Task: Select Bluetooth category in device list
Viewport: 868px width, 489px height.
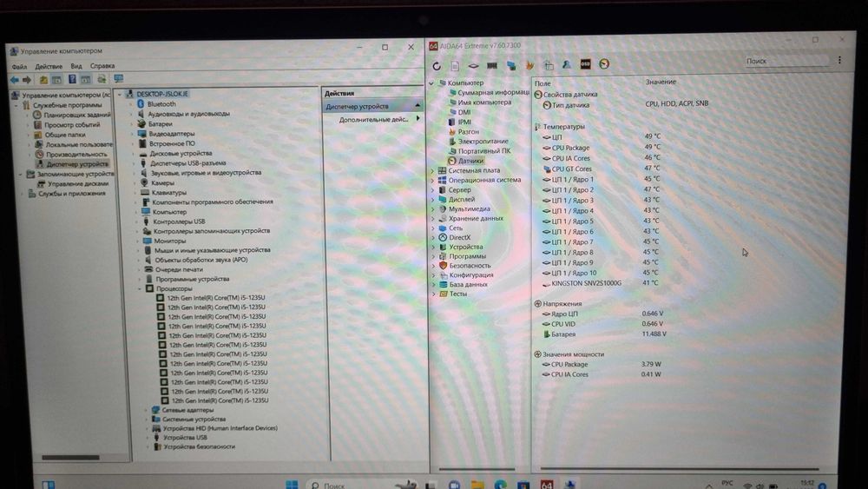Action: [161, 104]
